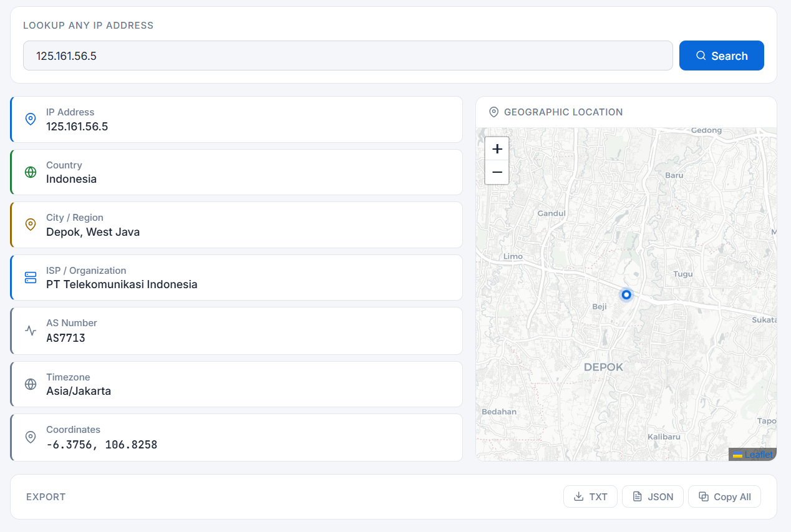791x532 pixels.
Task: Click the coordinates value -6.3756, 106.8258
Action: pyautogui.click(x=102, y=445)
